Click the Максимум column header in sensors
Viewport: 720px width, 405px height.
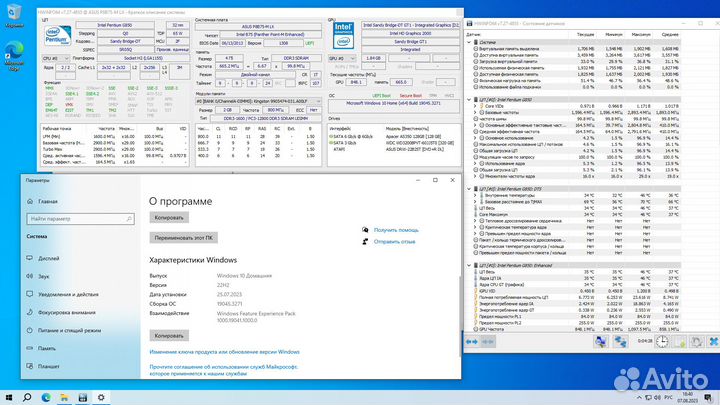[640, 34]
